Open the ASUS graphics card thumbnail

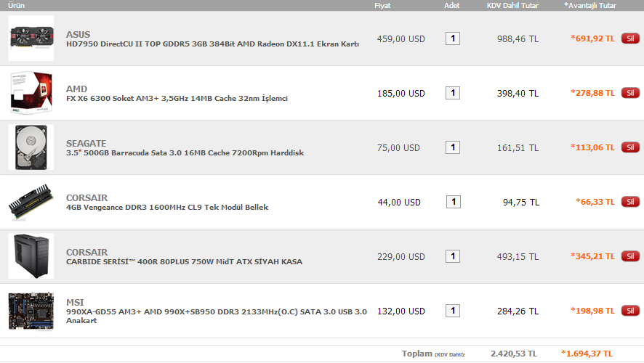[x=31, y=38]
